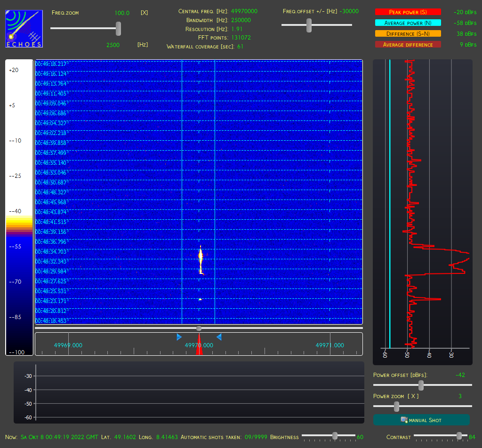Screen dimensions: 482x448
Task: Click the power color scale bar
Action: (19, 208)
